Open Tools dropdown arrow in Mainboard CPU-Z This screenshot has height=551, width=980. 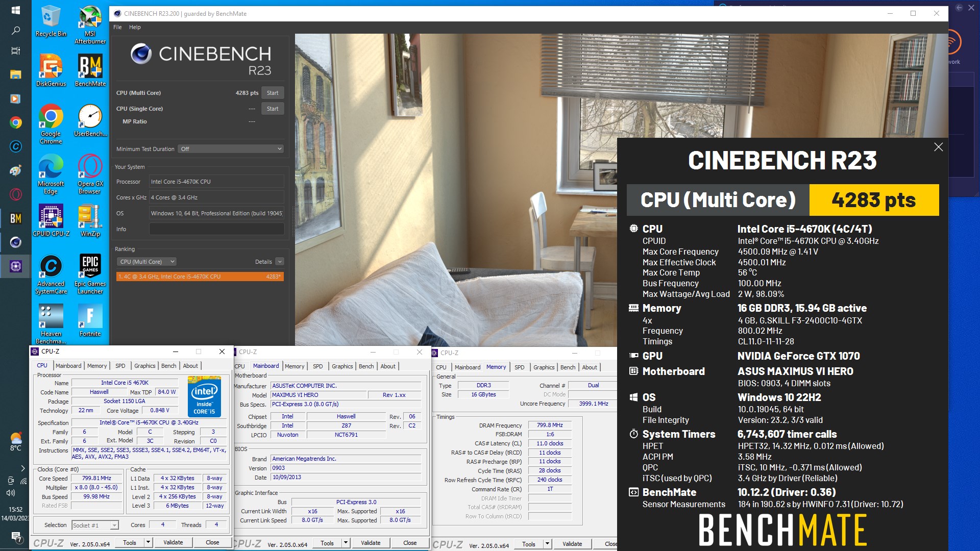[x=346, y=543]
